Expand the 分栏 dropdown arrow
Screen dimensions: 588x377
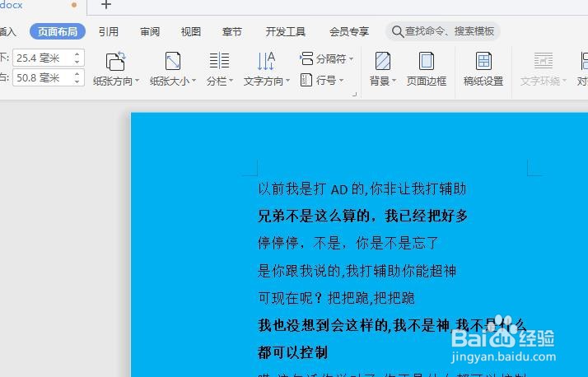pyautogui.click(x=231, y=81)
